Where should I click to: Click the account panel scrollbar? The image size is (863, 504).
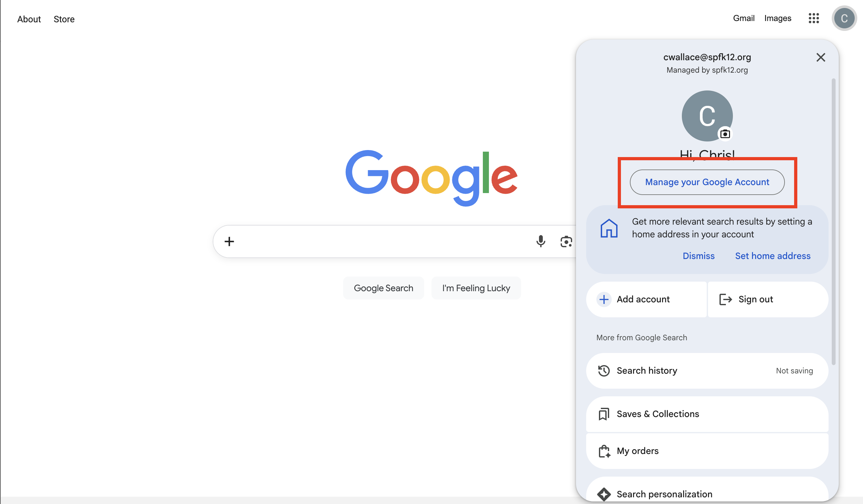[x=833, y=222]
